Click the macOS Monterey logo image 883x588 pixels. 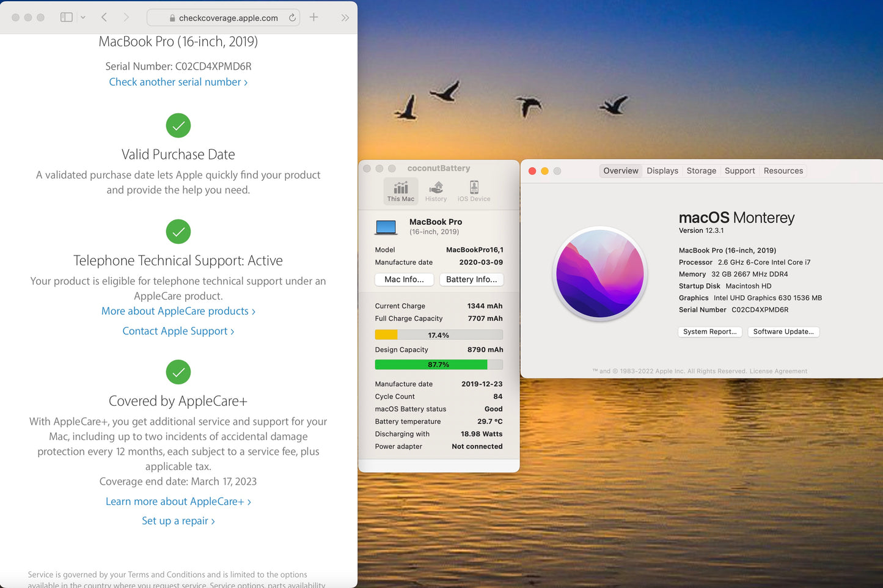coord(600,274)
